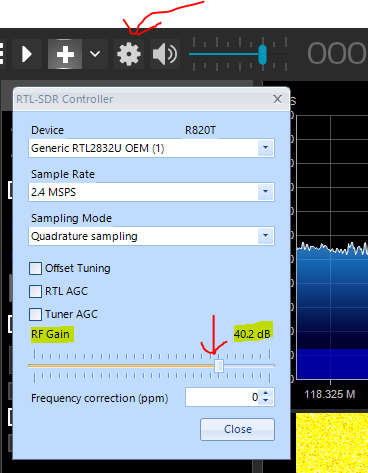
Task: Click the R820T tuner label
Action: pyautogui.click(x=200, y=130)
